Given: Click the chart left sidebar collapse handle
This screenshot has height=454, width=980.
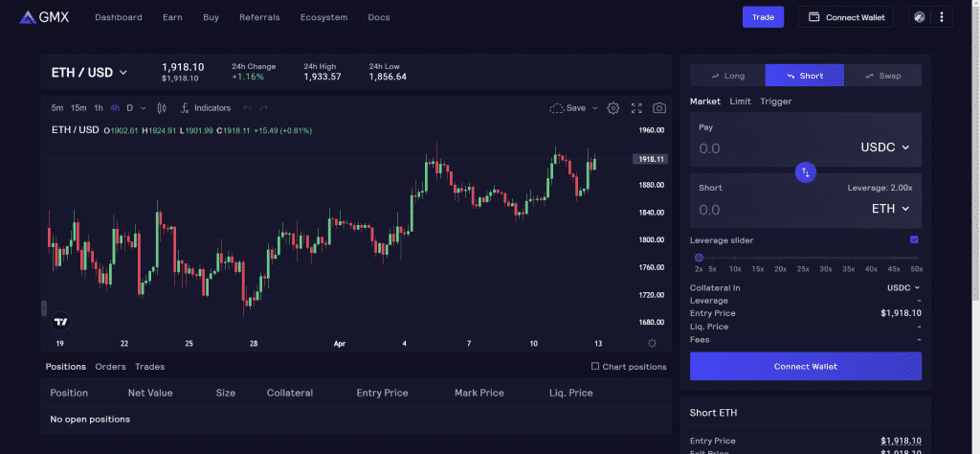Looking at the screenshot, I should click(44, 308).
